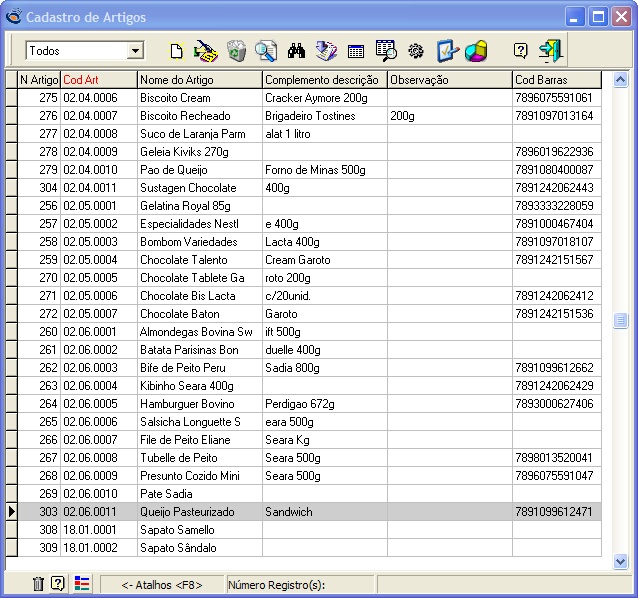Click the table with magnifier icon
The image size is (638, 598).
point(386,51)
